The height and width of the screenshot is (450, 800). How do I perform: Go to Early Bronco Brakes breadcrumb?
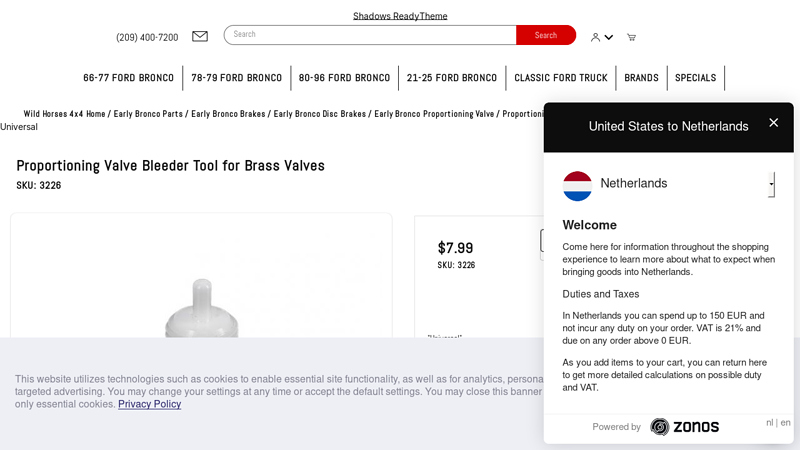228,114
